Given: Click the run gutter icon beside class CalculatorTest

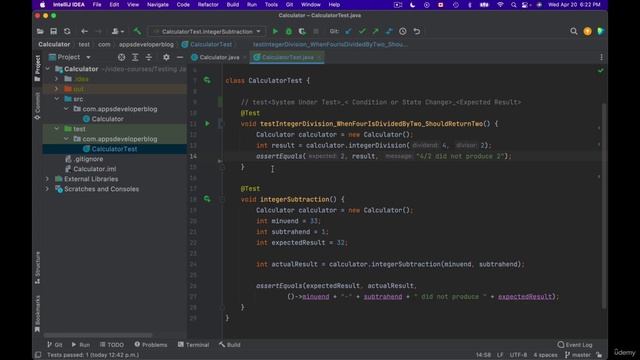Looking at the screenshot, I should [x=207, y=80].
